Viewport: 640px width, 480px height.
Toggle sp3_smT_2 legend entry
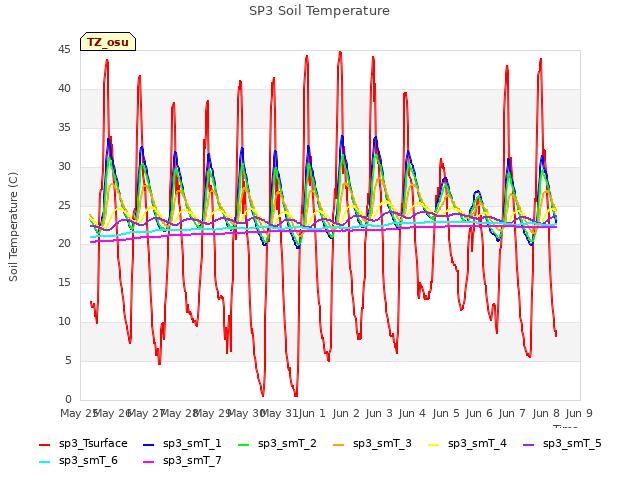[x=277, y=444]
